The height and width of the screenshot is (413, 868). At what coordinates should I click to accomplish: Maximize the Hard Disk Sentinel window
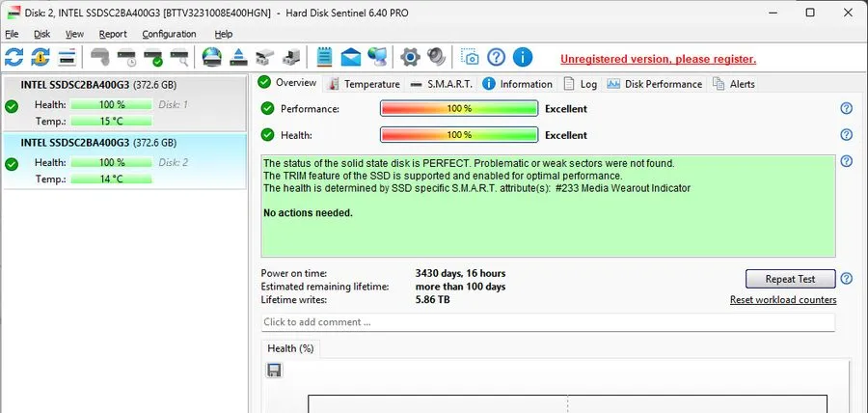(x=810, y=13)
